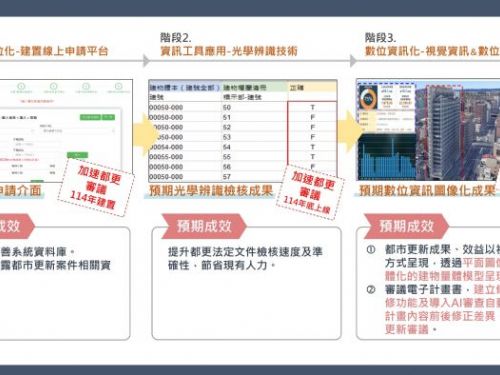Select the T result in row 50
This screenshot has width=500, height=375.
(x=312, y=107)
